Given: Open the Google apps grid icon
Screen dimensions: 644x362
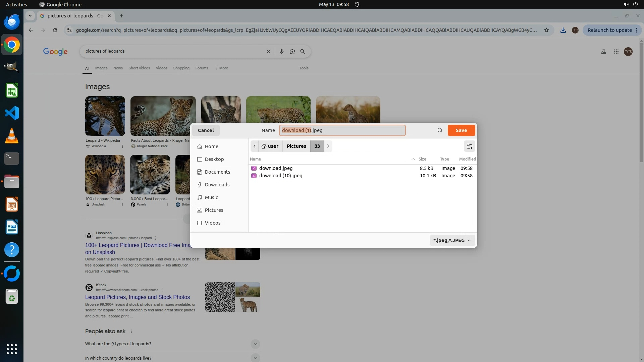Looking at the screenshot, I should point(616,52).
